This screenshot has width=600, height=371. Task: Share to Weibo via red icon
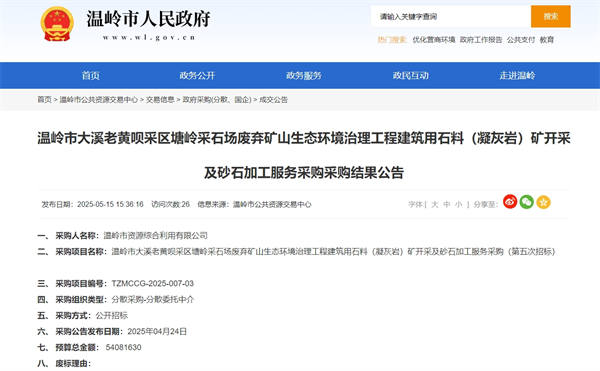pyautogui.click(x=510, y=202)
